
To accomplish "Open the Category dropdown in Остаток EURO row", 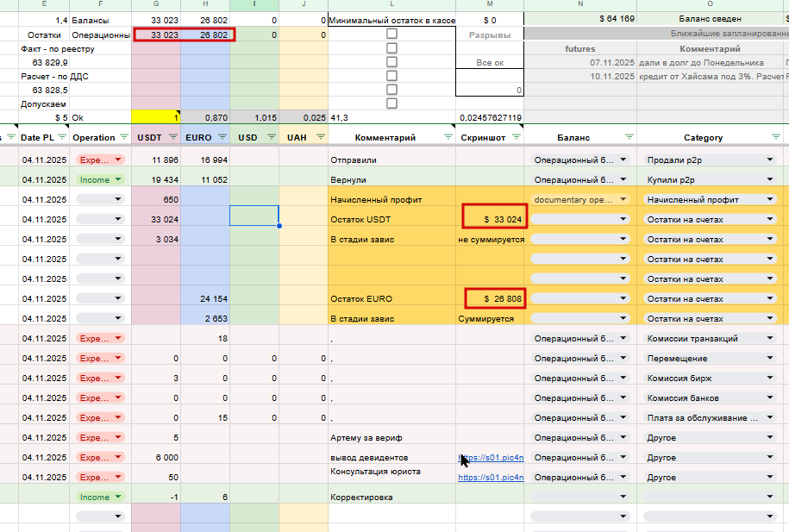I will coord(711,298).
